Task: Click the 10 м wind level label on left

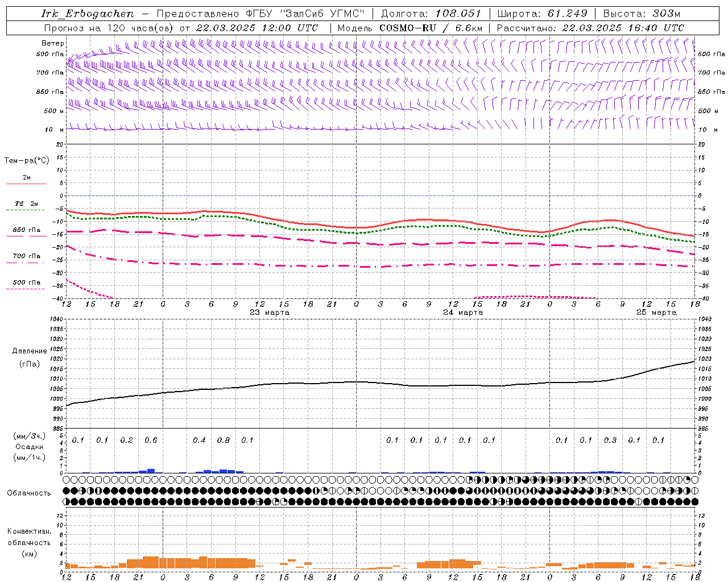Action: 54,130
